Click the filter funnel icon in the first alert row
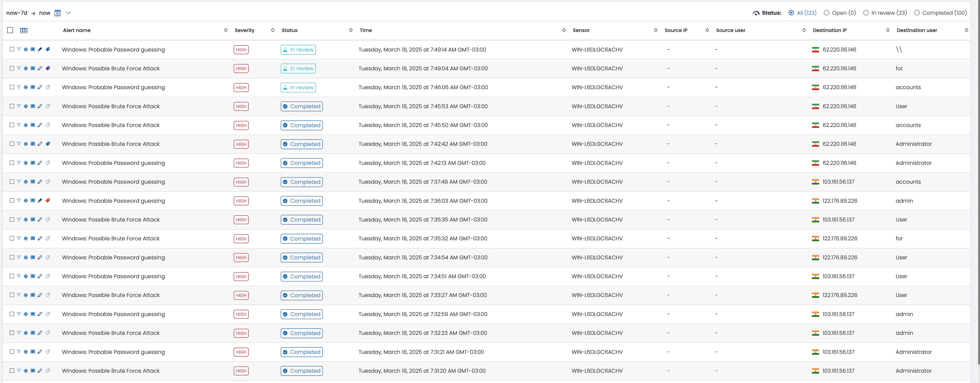Screen dimensions: 980x383 tap(19, 49)
